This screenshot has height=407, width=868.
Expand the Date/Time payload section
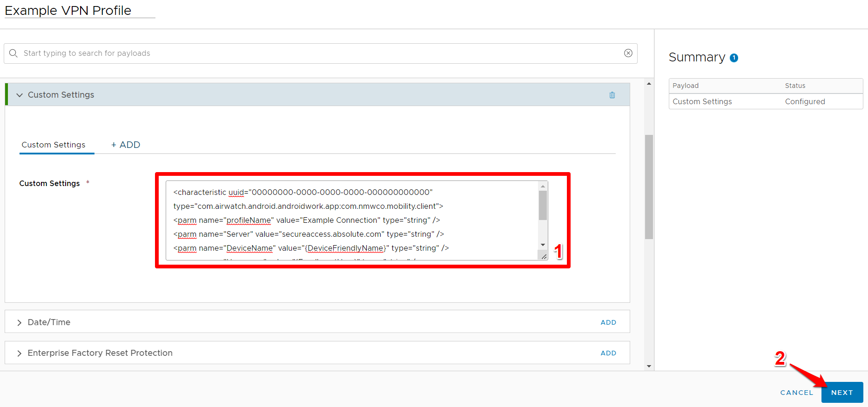tap(19, 322)
